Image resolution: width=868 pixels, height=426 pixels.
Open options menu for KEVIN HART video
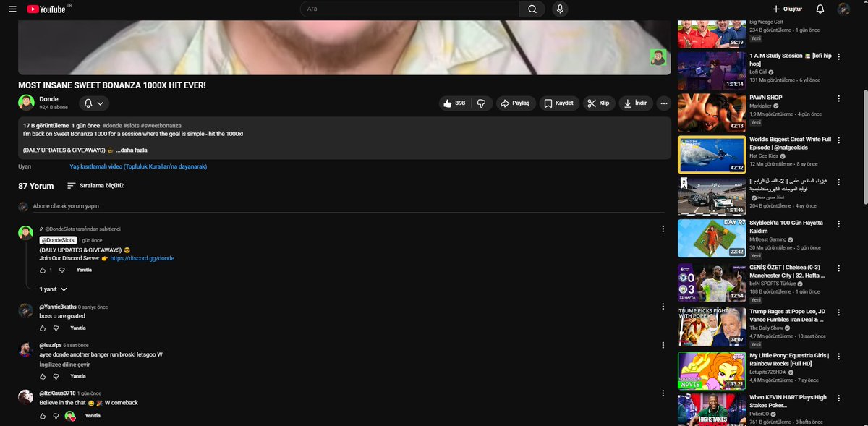(x=838, y=397)
